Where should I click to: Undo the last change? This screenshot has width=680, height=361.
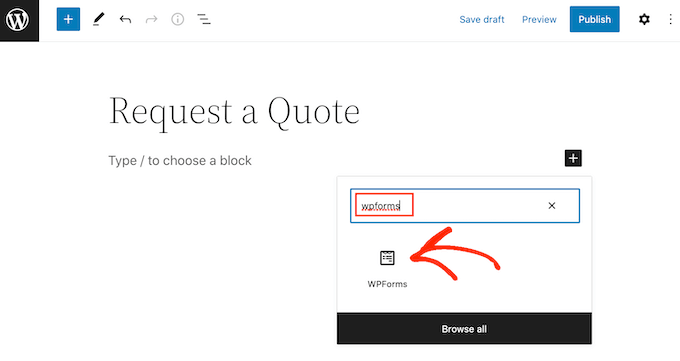click(x=125, y=20)
